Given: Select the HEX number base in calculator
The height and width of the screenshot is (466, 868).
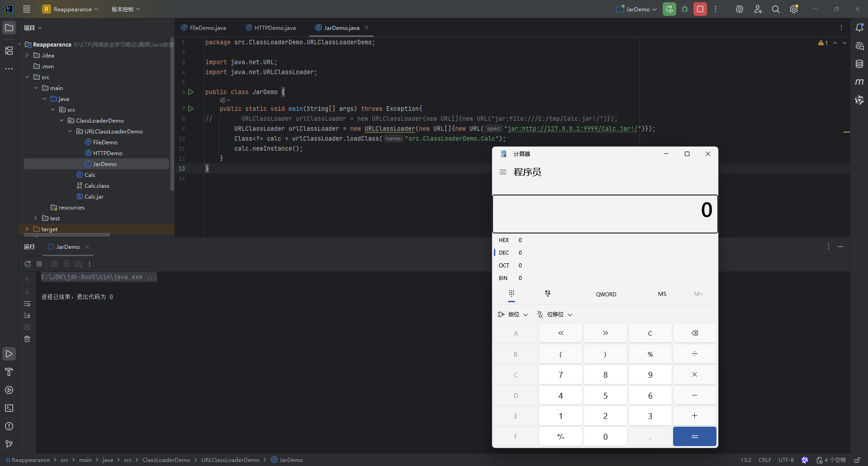Looking at the screenshot, I should coord(504,240).
